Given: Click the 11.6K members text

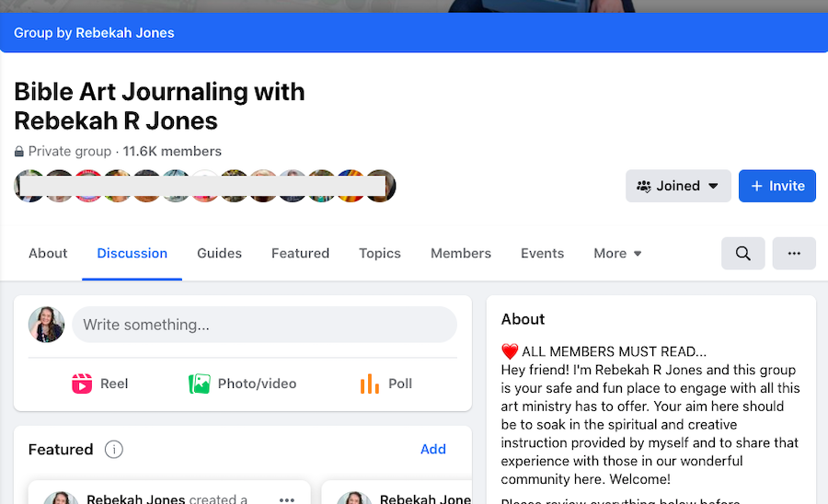Looking at the screenshot, I should pos(172,152).
